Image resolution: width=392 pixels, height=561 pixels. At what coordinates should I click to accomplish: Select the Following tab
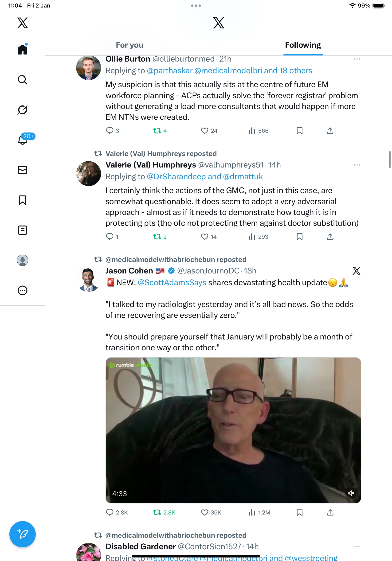point(303,45)
